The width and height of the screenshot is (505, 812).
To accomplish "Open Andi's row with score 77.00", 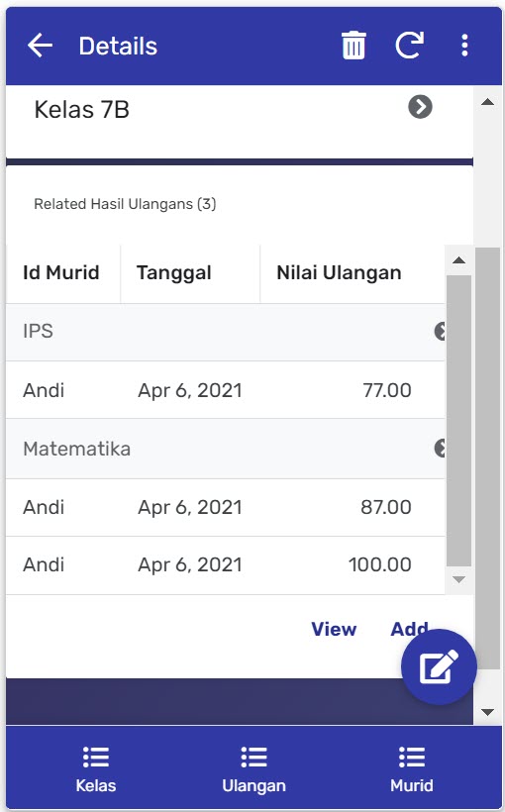I will (226, 390).
